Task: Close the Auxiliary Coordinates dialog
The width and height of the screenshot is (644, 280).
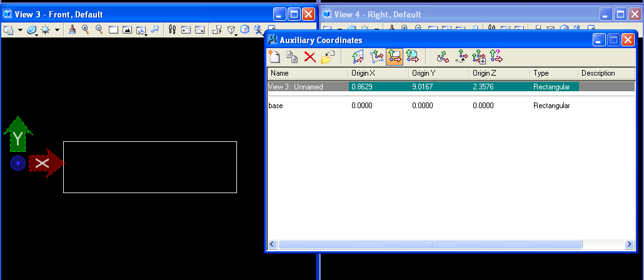Action: pos(628,40)
